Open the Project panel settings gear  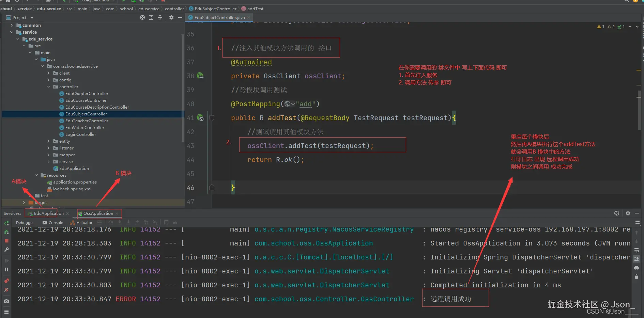click(x=171, y=17)
